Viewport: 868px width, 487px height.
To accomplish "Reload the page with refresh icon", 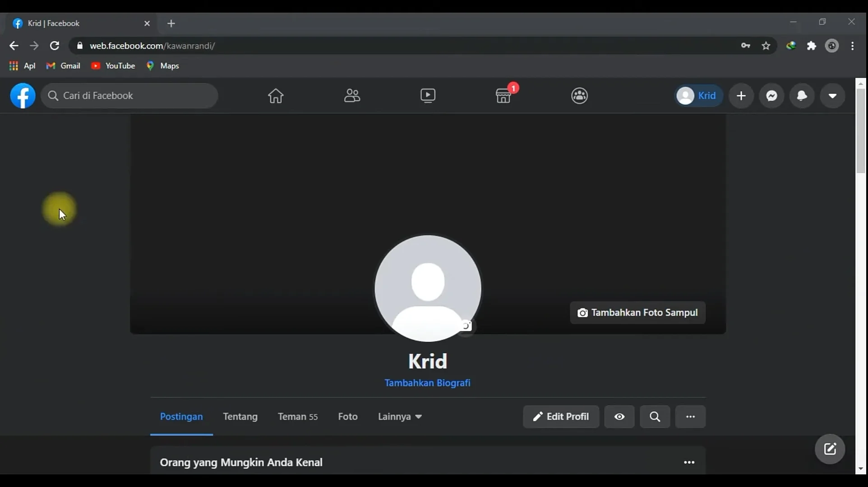I will [55, 46].
